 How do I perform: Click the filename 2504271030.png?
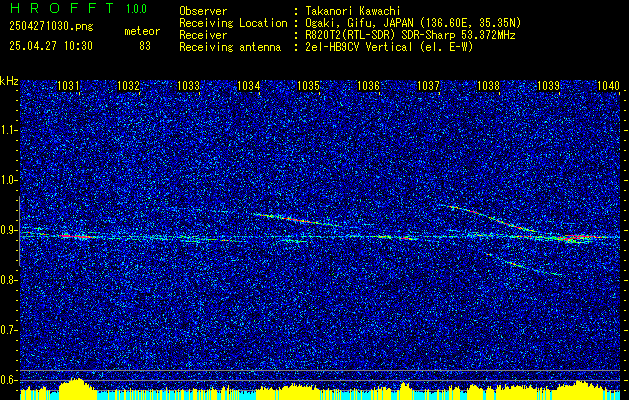click(x=51, y=27)
